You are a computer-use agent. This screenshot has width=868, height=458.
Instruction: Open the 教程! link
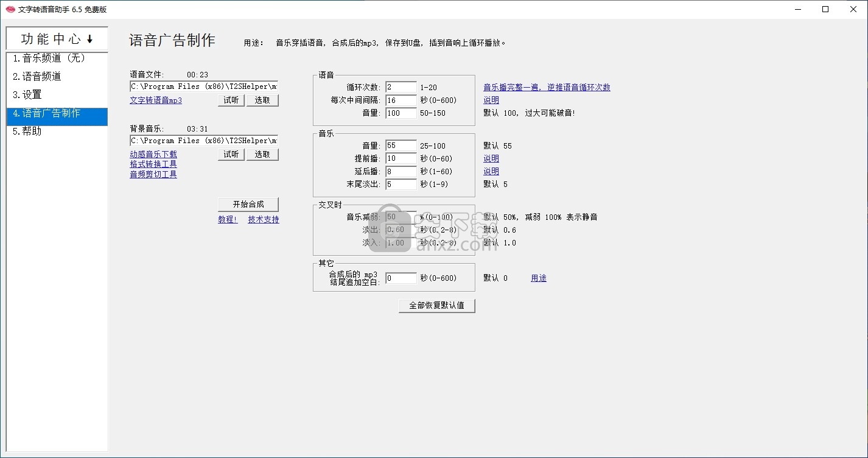(228, 220)
